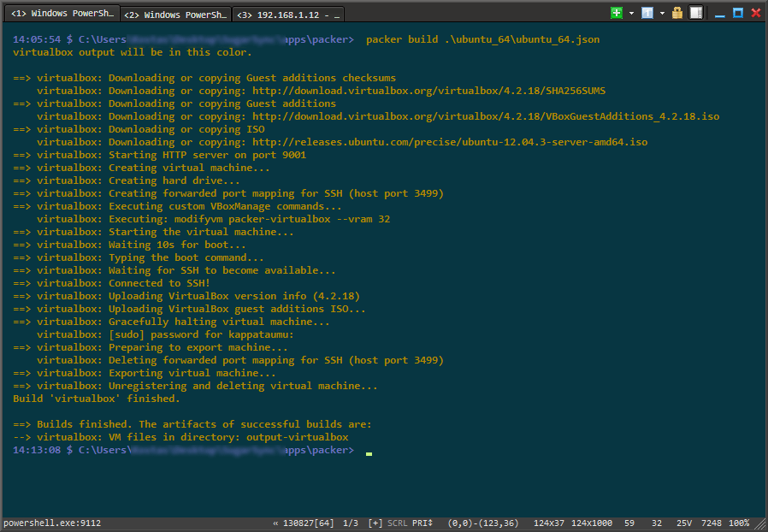Toggle the SCRL scroll lock indicator
Viewport: 768px width, 532px height.
(x=397, y=523)
